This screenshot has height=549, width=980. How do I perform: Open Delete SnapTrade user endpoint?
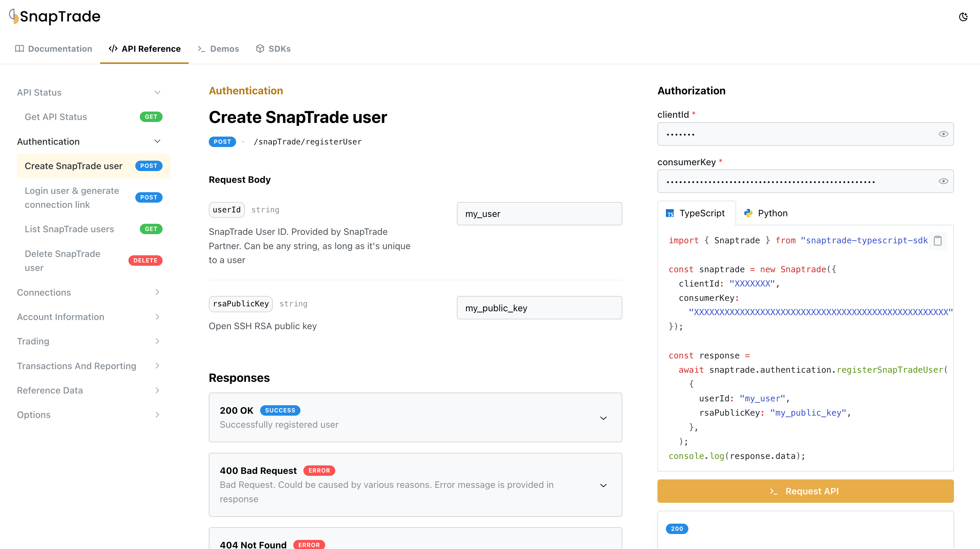(x=62, y=261)
